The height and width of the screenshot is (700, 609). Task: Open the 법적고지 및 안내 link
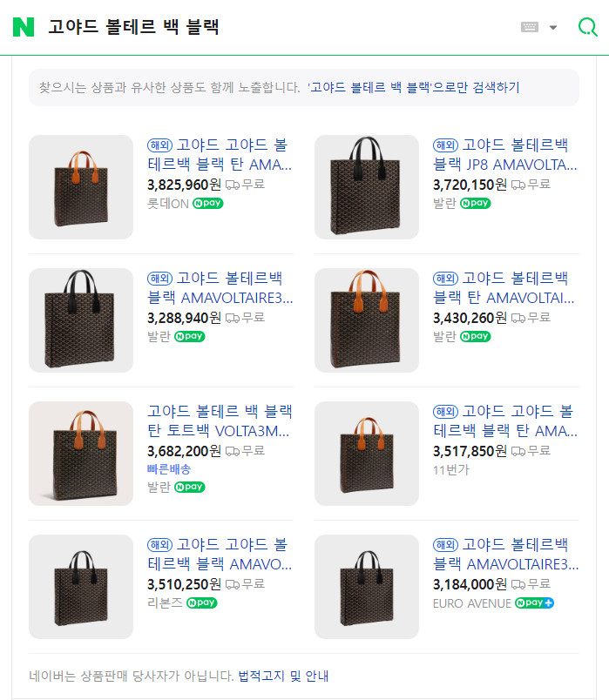283,676
